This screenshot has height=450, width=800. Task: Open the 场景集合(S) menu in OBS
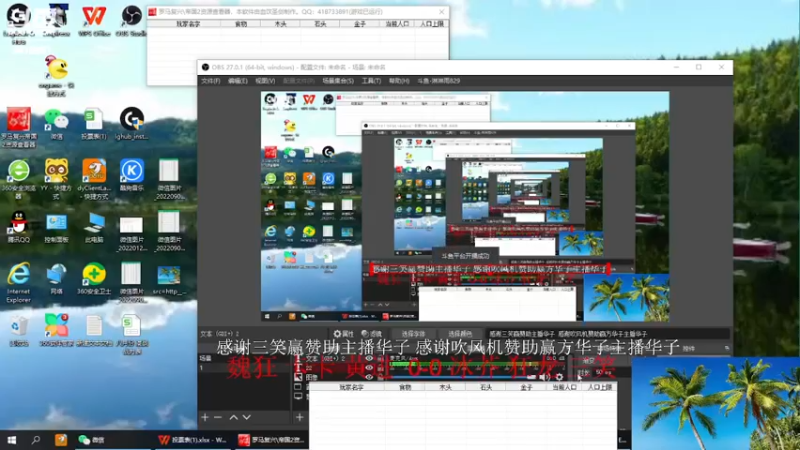click(x=338, y=81)
